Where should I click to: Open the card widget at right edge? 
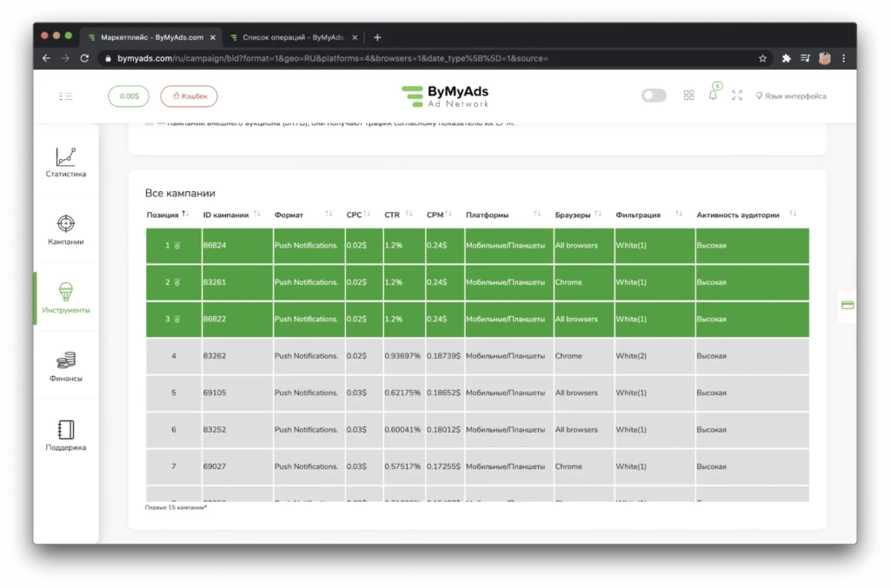tap(847, 305)
